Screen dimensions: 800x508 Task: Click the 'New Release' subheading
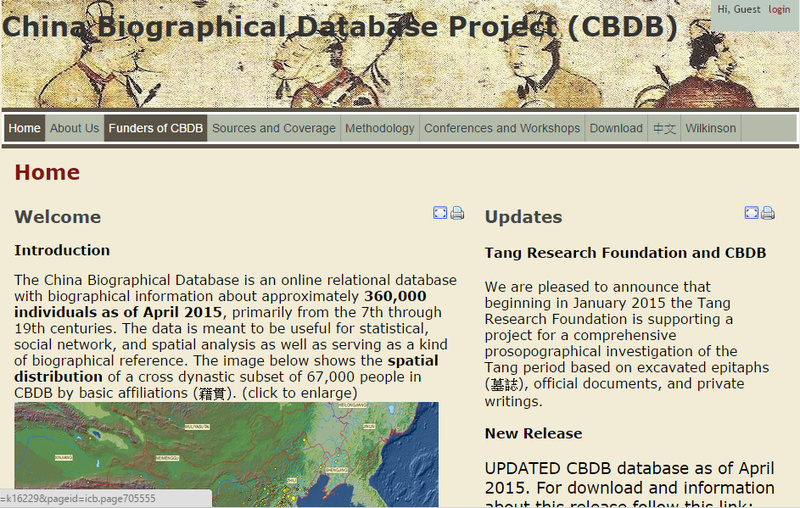pyautogui.click(x=534, y=434)
